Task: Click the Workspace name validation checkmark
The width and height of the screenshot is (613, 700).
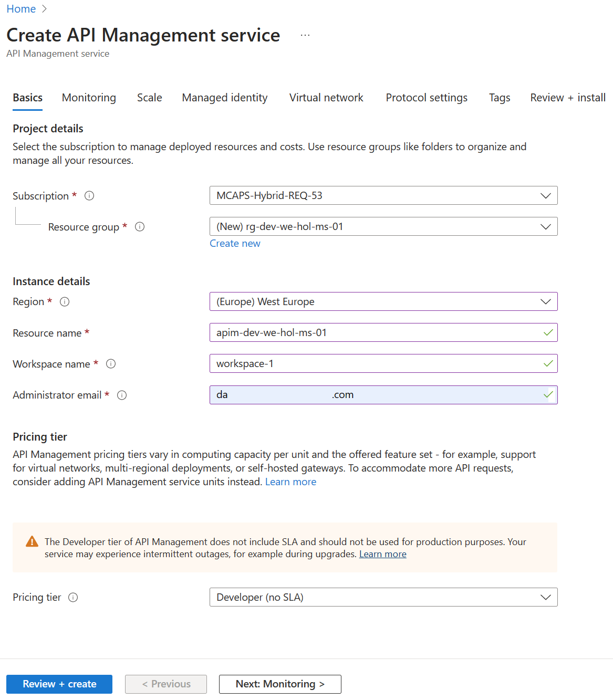Action: 548,363
